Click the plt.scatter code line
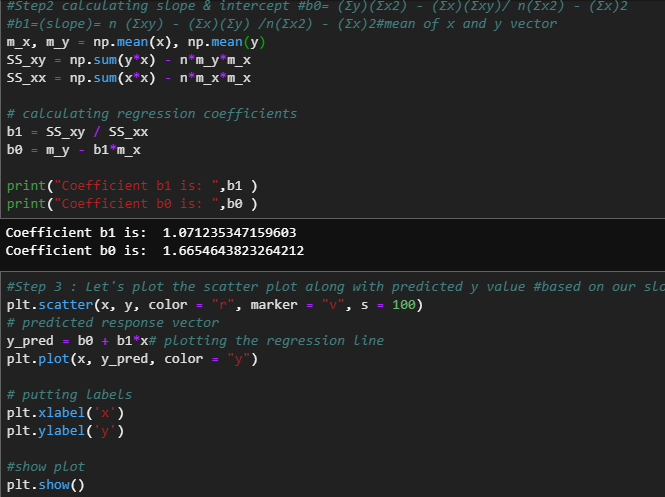The height and width of the screenshot is (497, 665). click(215, 305)
